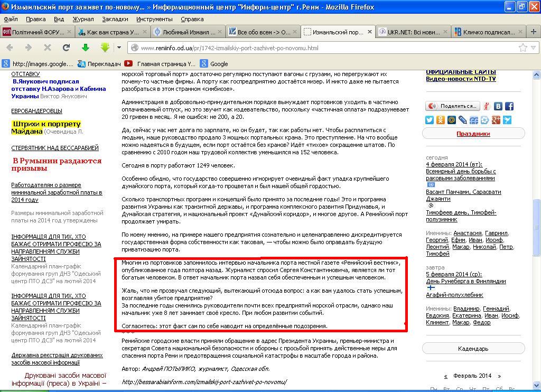Share via the red figure icon

point(487,106)
